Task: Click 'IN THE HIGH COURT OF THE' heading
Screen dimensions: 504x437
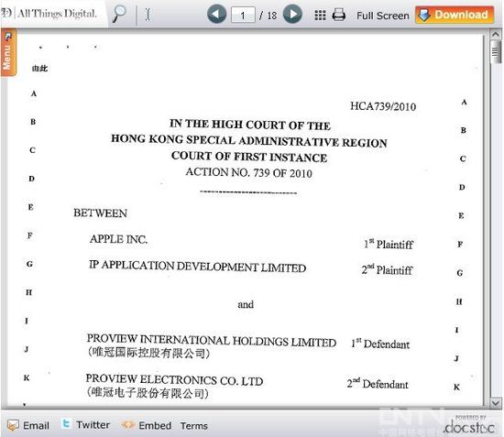Action: [x=250, y=125]
